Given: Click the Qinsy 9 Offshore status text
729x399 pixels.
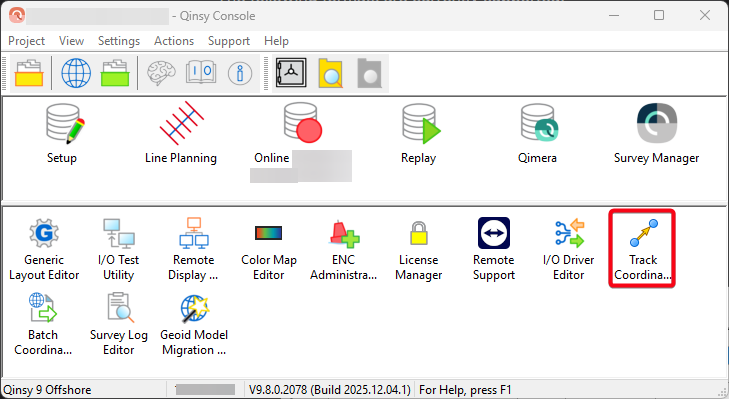Looking at the screenshot, I should [x=47, y=390].
